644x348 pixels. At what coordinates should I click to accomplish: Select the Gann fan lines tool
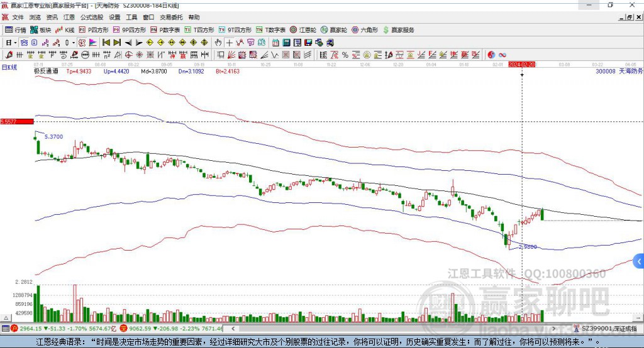[x=231, y=55]
